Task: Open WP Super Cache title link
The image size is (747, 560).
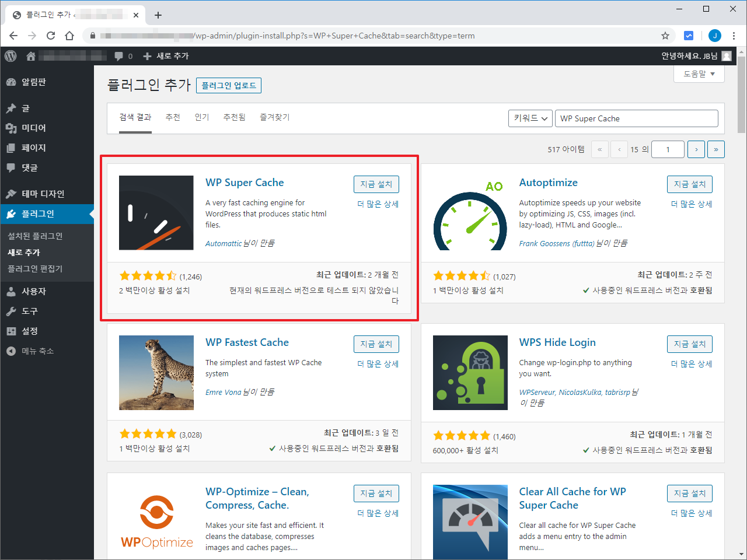Action: coord(245,183)
